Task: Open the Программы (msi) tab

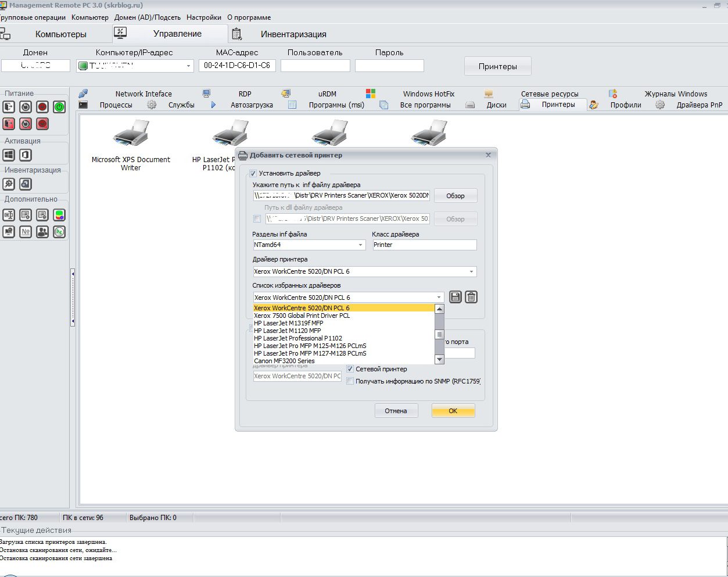Action: pos(336,105)
